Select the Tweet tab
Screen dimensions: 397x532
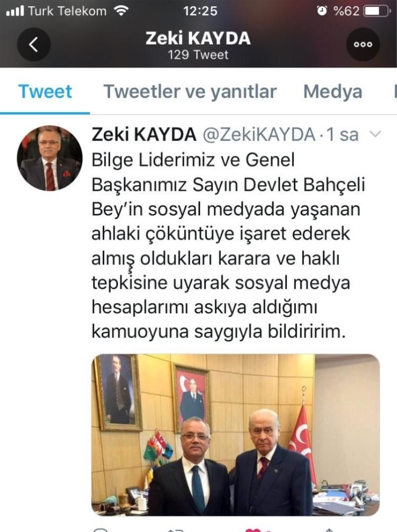[x=45, y=92]
